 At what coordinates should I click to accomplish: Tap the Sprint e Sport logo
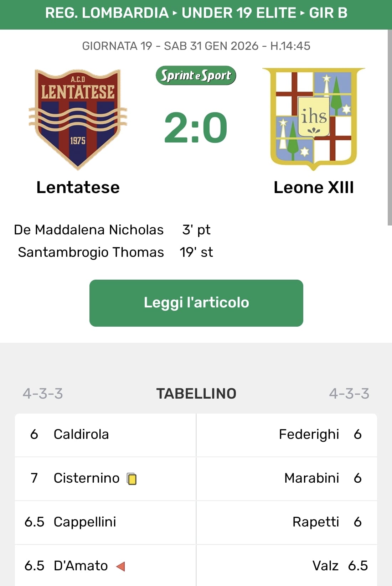[196, 76]
